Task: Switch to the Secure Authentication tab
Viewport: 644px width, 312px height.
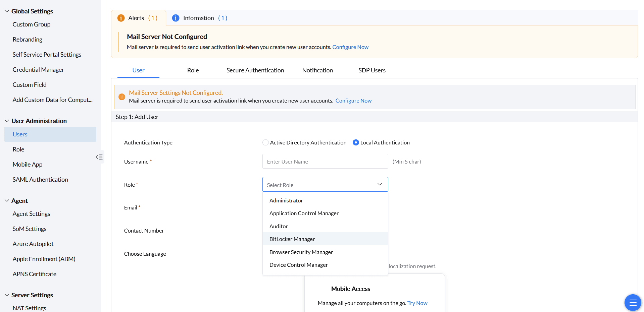Action: click(x=255, y=70)
